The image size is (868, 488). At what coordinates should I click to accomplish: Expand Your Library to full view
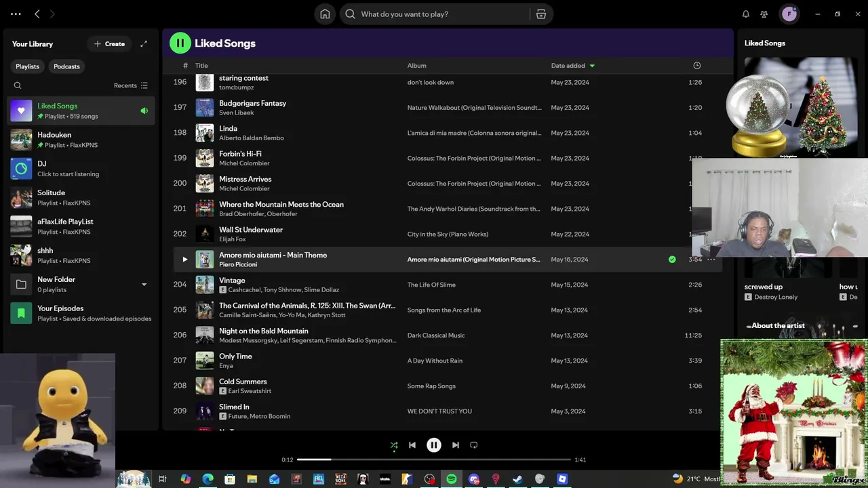(x=144, y=44)
